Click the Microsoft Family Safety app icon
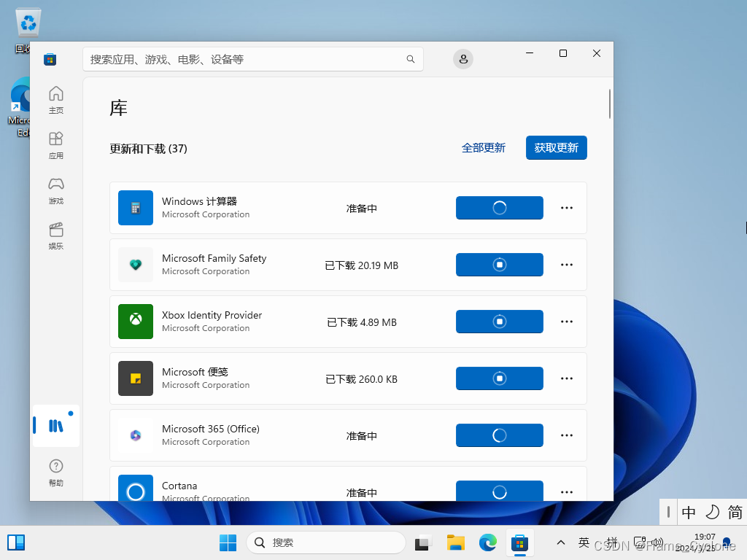Viewport: 747px width, 560px height. pyautogui.click(x=136, y=265)
